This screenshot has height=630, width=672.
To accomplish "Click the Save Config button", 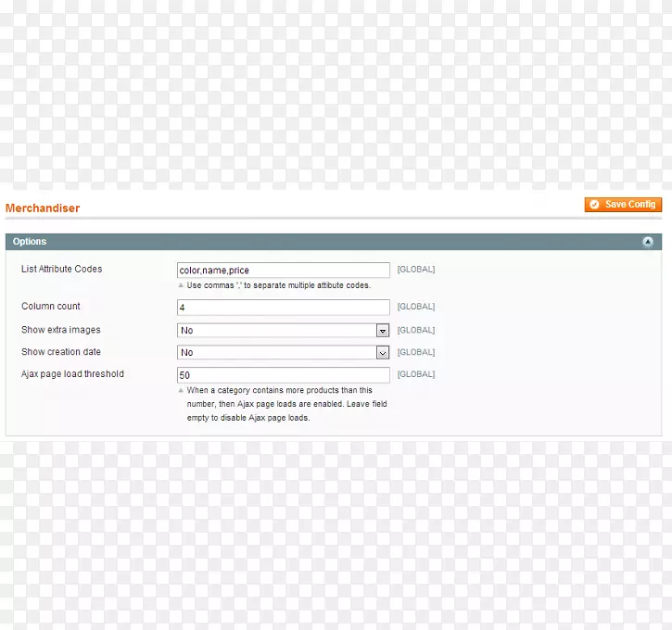I will coord(623,205).
